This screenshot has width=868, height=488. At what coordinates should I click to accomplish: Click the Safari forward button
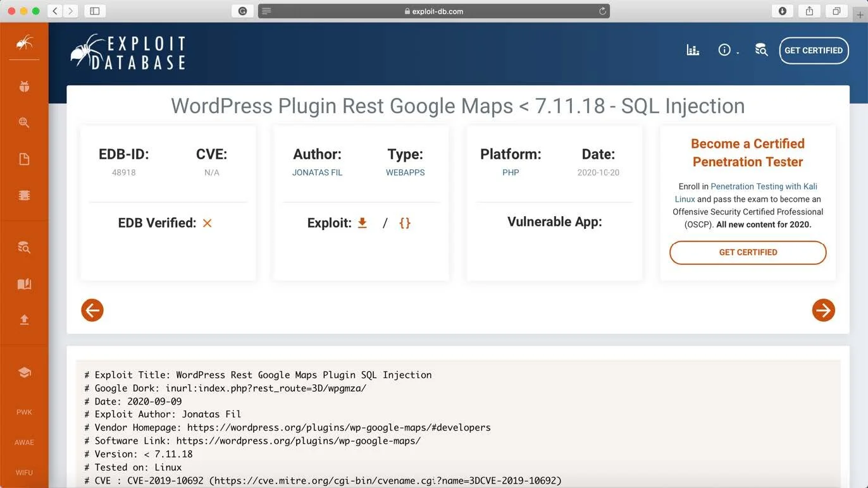point(71,11)
